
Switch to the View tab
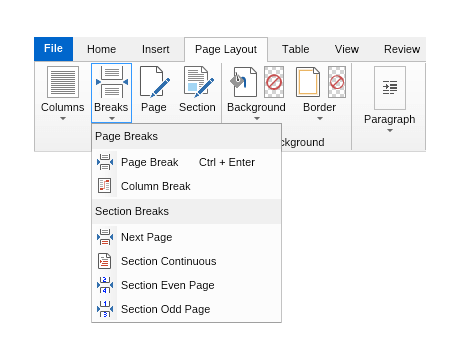pyautogui.click(x=347, y=49)
